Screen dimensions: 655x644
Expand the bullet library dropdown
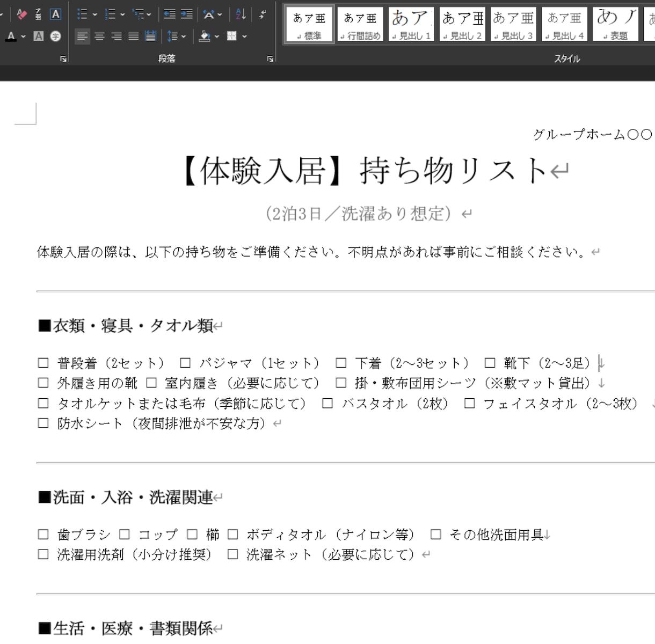pos(95,14)
